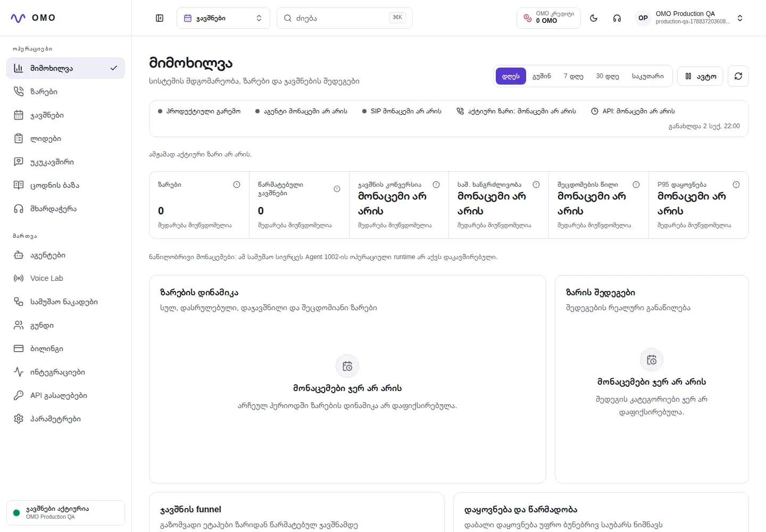The image size is (766, 532).
Task: Click the აქტიური ზარი status item
Action: 516,111
